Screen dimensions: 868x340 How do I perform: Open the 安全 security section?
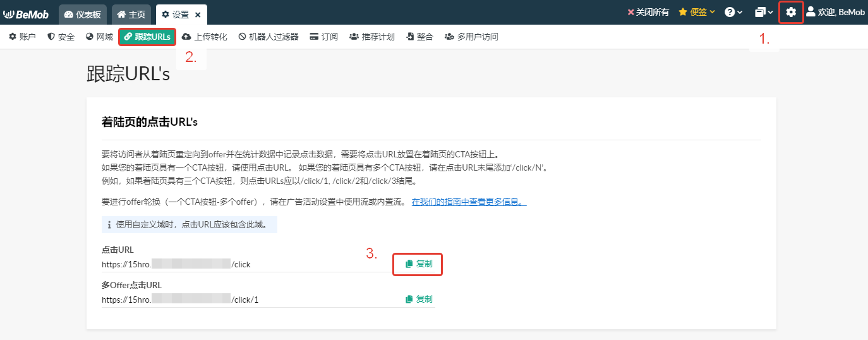click(61, 37)
